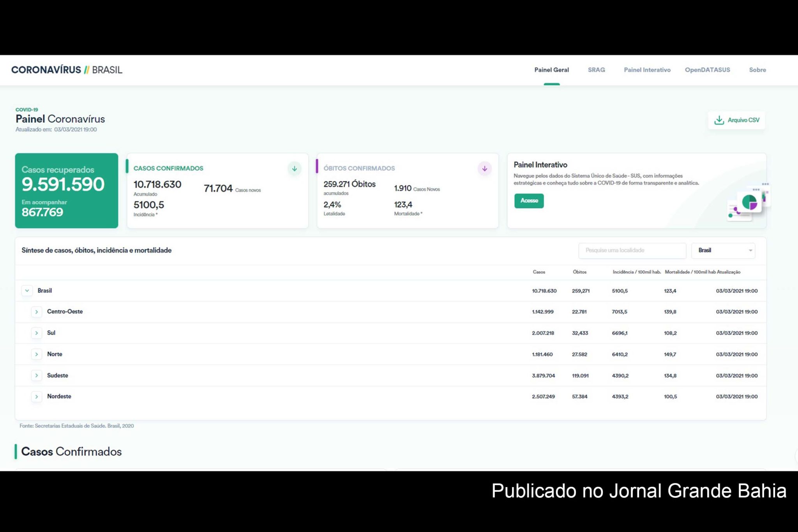Image resolution: width=798 pixels, height=532 pixels.
Task: Select Norte incidence value 6410,2
Action: point(620,354)
